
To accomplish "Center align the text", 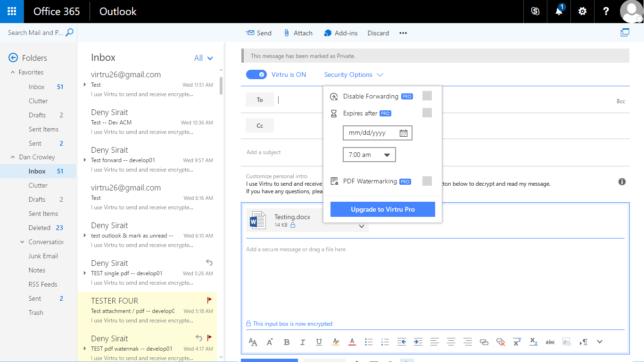I will pos(451,342).
